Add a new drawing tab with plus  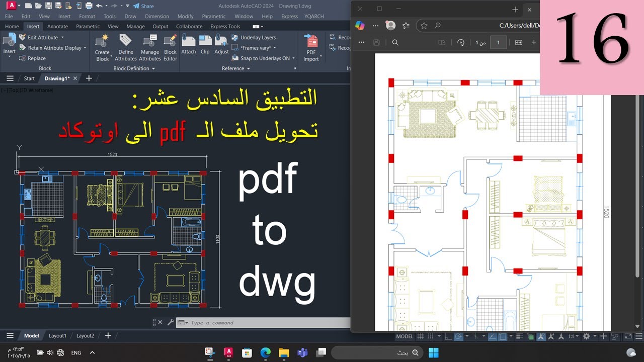coord(89,78)
